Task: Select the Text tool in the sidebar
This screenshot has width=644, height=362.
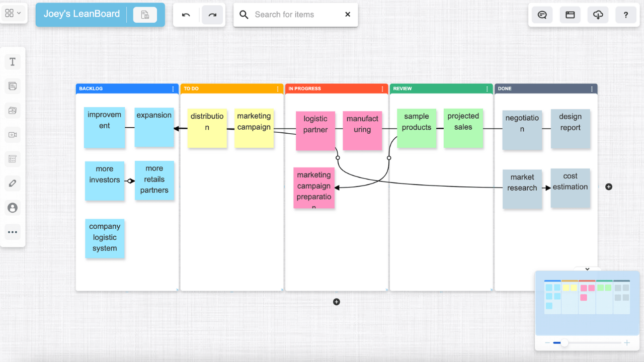Action: 12,61
